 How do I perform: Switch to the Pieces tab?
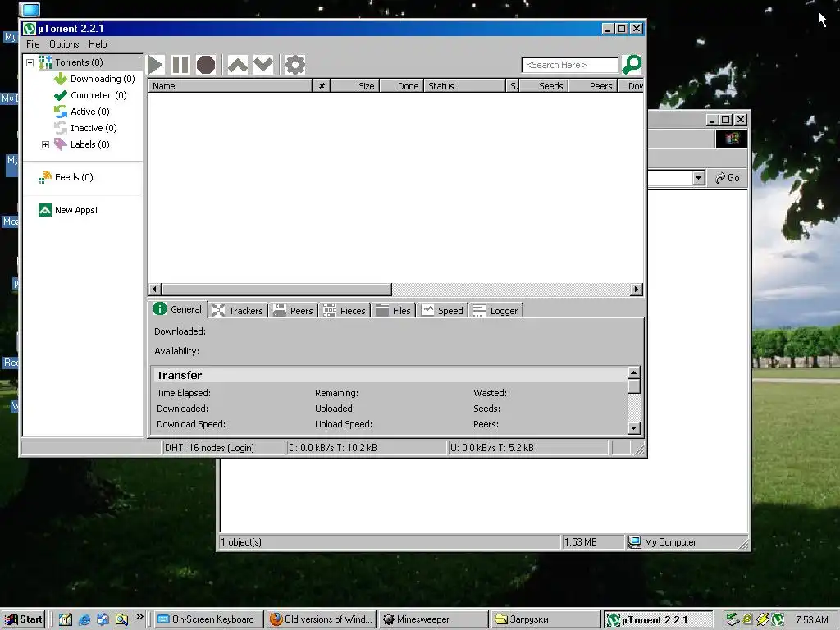[x=345, y=311]
